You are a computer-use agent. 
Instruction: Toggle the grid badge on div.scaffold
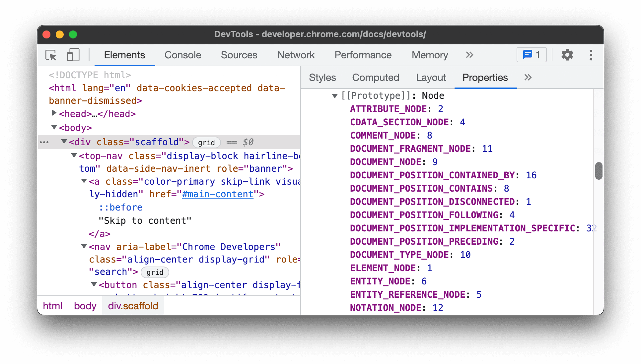click(205, 142)
